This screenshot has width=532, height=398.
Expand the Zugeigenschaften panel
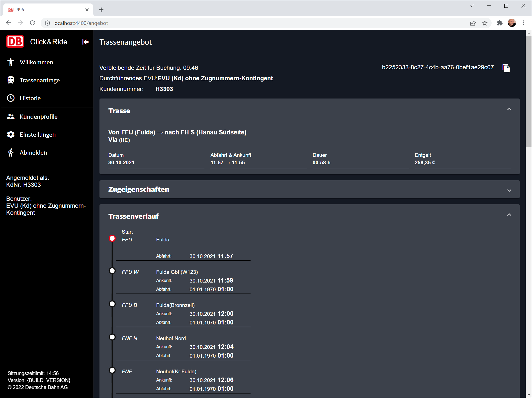(509, 190)
